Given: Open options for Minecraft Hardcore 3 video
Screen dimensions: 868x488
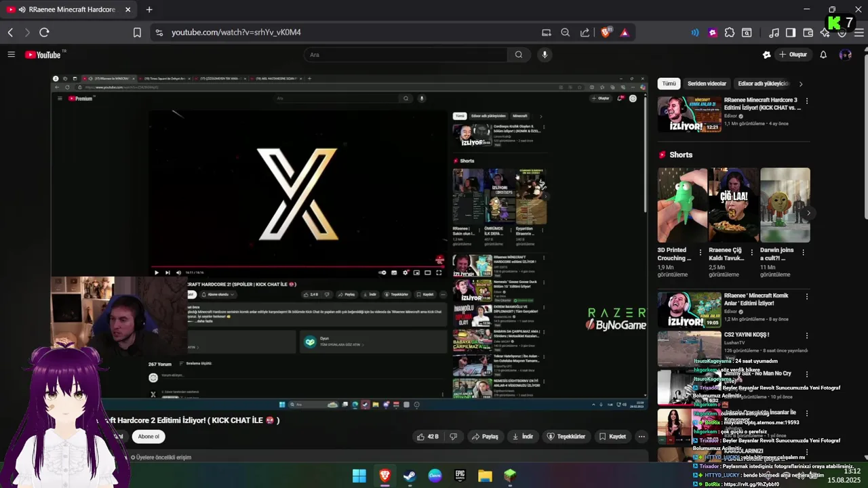Looking at the screenshot, I should [806, 101].
